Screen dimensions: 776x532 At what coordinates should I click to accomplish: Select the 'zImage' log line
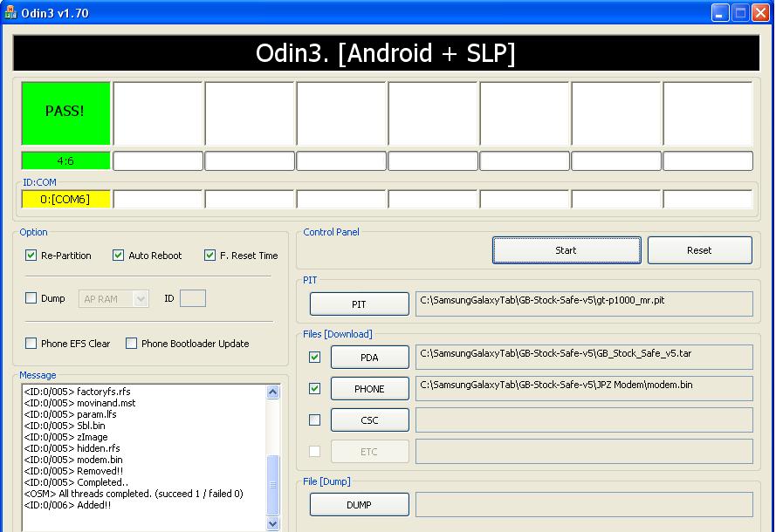(x=65, y=437)
